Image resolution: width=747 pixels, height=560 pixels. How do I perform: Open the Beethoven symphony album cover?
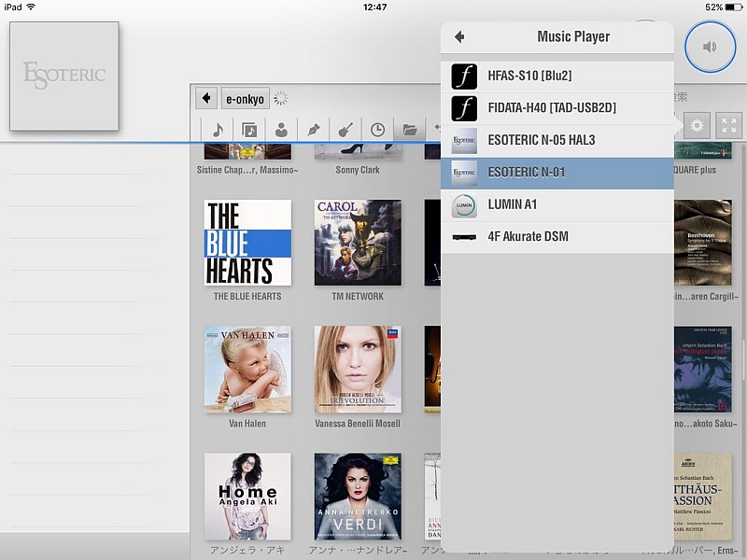[703, 243]
